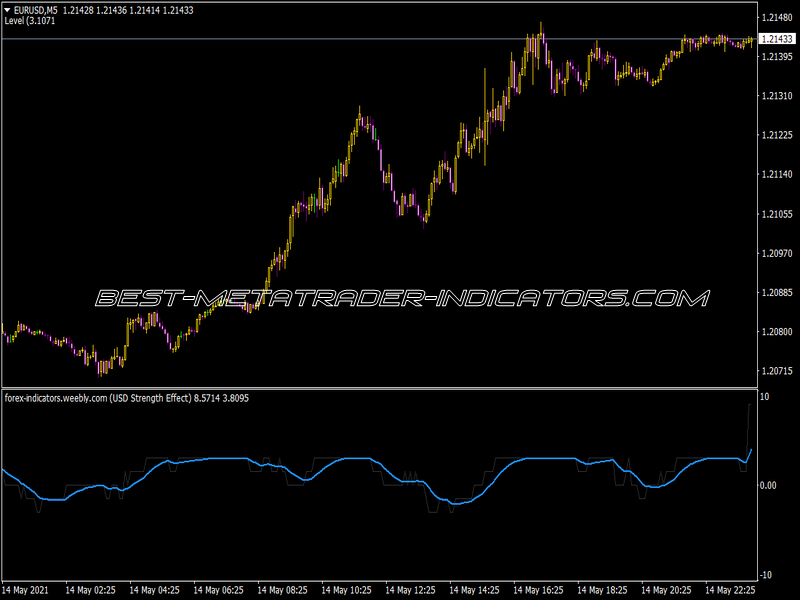The image size is (800, 600).
Task: Select the 14 May 04:25 time label
Action: point(155,590)
